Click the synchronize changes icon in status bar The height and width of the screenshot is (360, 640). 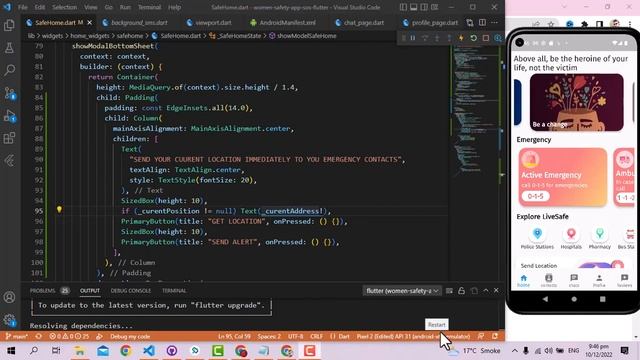38,337
